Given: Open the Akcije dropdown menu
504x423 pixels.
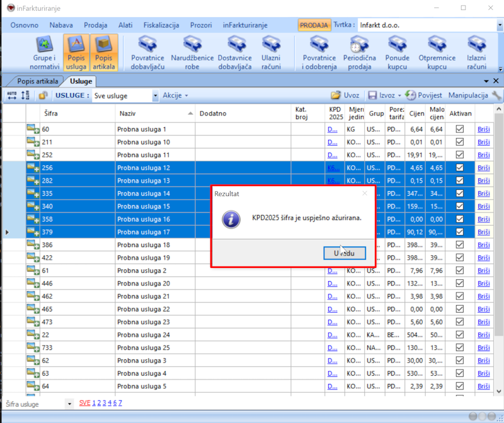Looking at the screenshot, I should pos(175,96).
